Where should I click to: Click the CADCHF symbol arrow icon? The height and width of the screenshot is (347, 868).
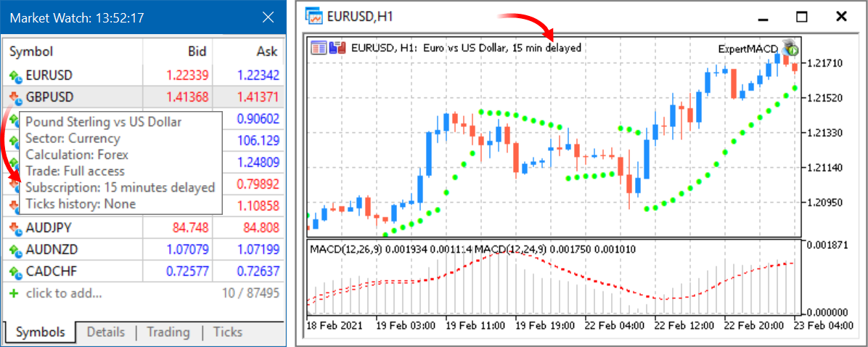click(15, 272)
